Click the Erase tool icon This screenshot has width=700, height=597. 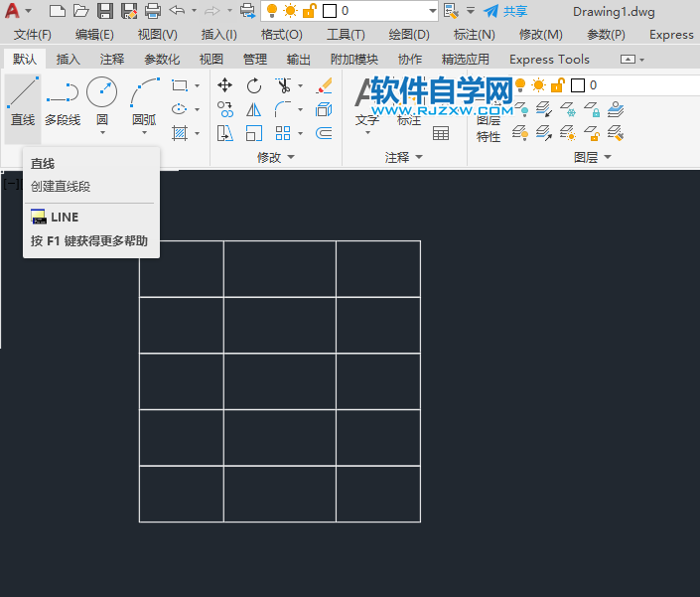pos(324,85)
